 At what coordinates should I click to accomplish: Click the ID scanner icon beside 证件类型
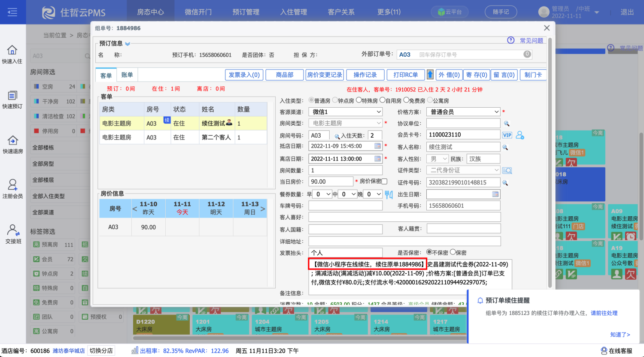click(x=507, y=170)
